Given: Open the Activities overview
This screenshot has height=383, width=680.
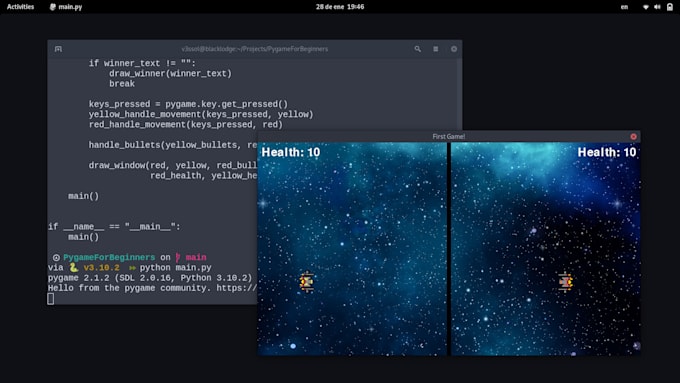Looking at the screenshot, I should point(20,7).
